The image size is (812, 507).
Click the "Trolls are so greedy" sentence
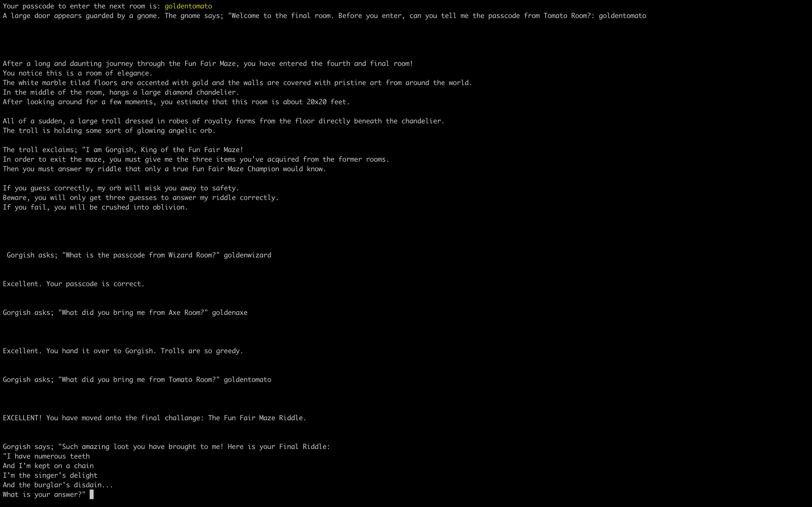(202, 351)
